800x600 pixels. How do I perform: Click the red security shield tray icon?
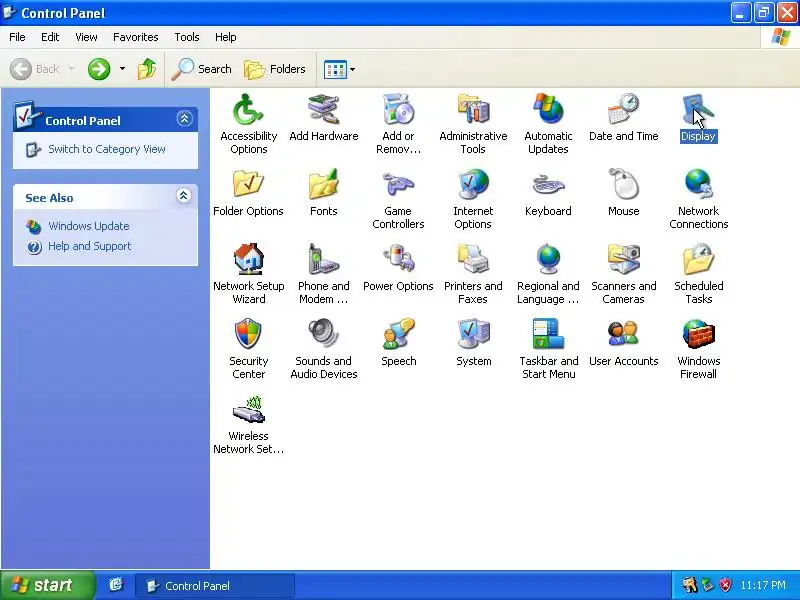coord(726,585)
